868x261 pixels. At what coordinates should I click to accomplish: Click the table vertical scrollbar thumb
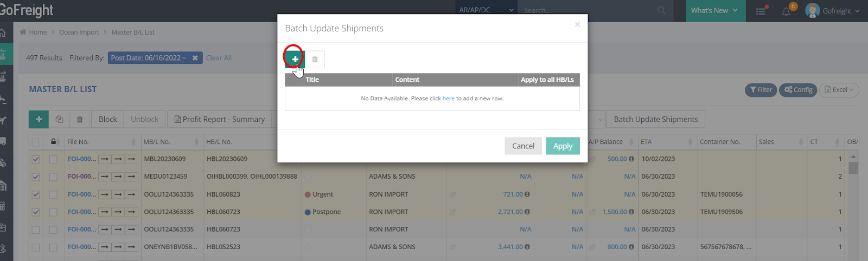coord(853,168)
